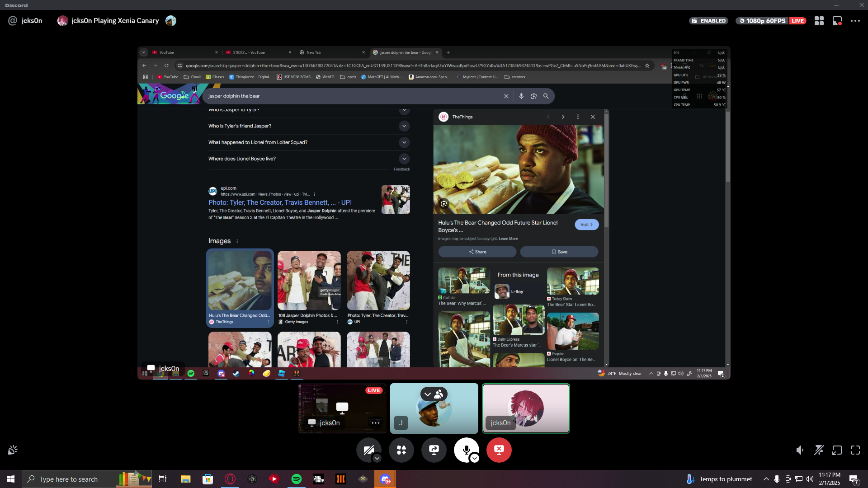Open the Activities launcher button
Viewport: 868px width, 488px height.
pyautogui.click(x=401, y=450)
